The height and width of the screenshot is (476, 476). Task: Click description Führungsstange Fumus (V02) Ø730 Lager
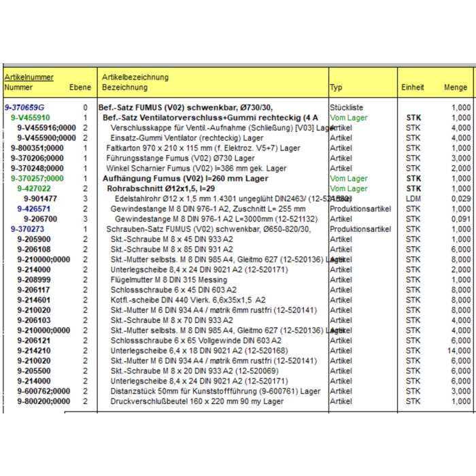pos(180,158)
